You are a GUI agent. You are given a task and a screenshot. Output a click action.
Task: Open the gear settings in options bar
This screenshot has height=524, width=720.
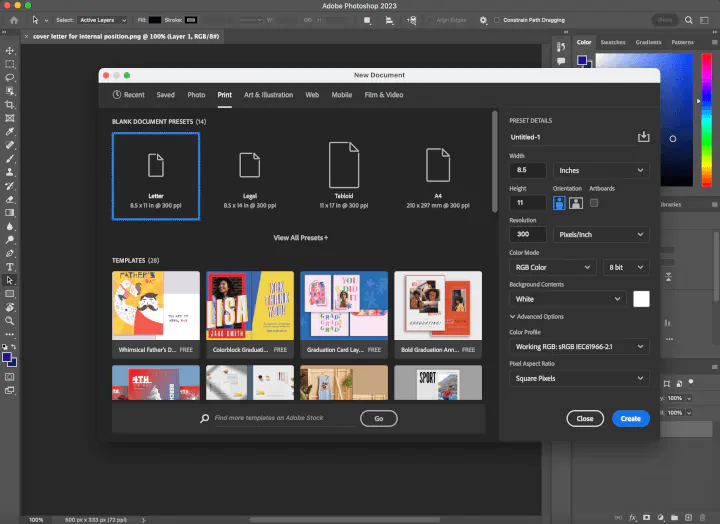(x=483, y=20)
